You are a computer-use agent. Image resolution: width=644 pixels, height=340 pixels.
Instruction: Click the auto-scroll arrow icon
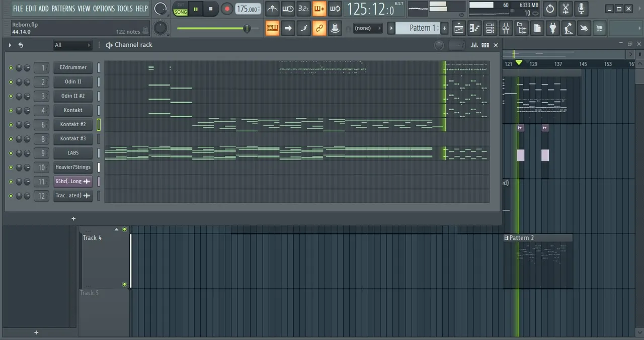[288, 28]
